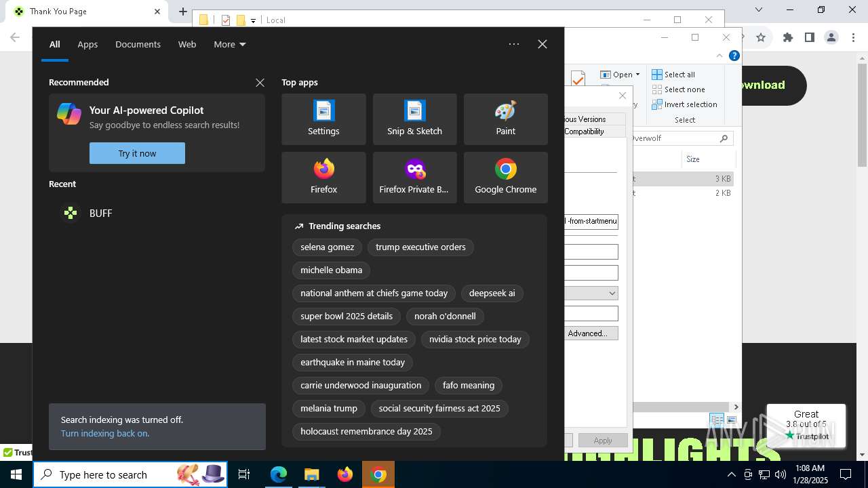Open the search panel options ellipsis
The image size is (868, 488).
coord(514,44)
